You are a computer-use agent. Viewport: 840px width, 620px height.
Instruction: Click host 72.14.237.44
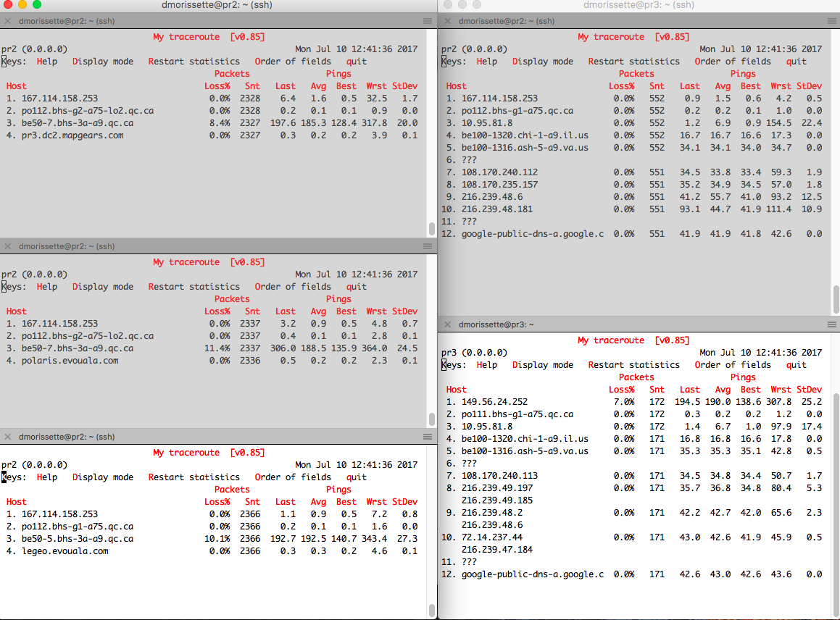(492, 537)
